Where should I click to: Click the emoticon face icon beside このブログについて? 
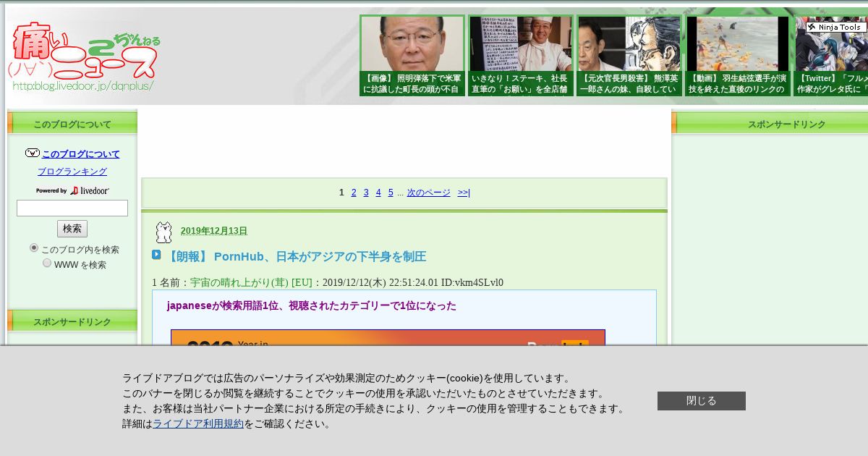[32, 153]
